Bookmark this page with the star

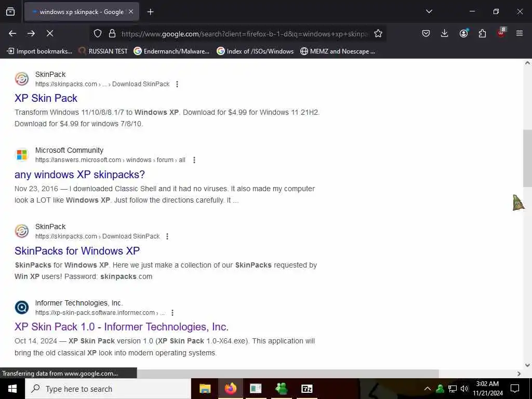tap(378, 33)
